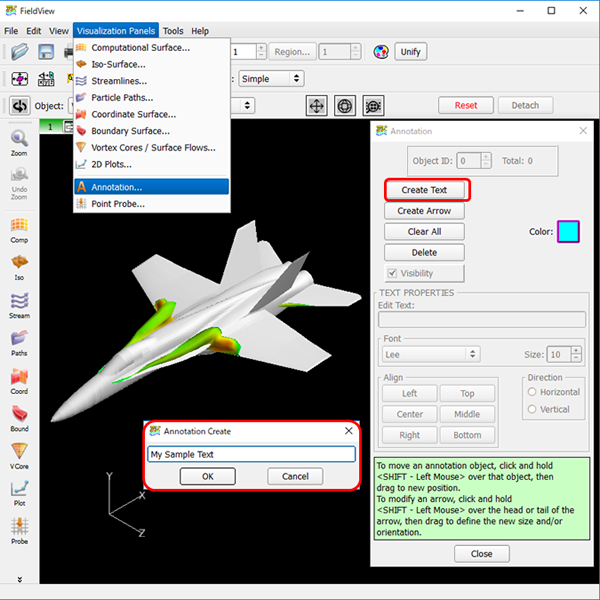Click the cyan Color swatch
This screenshot has width=600, height=600.
coord(568,231)
